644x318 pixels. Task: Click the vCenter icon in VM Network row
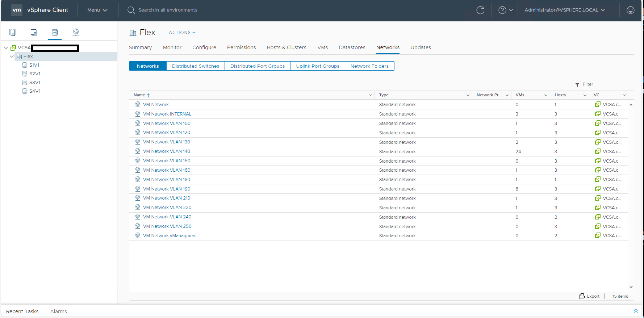tap(598, 104)
